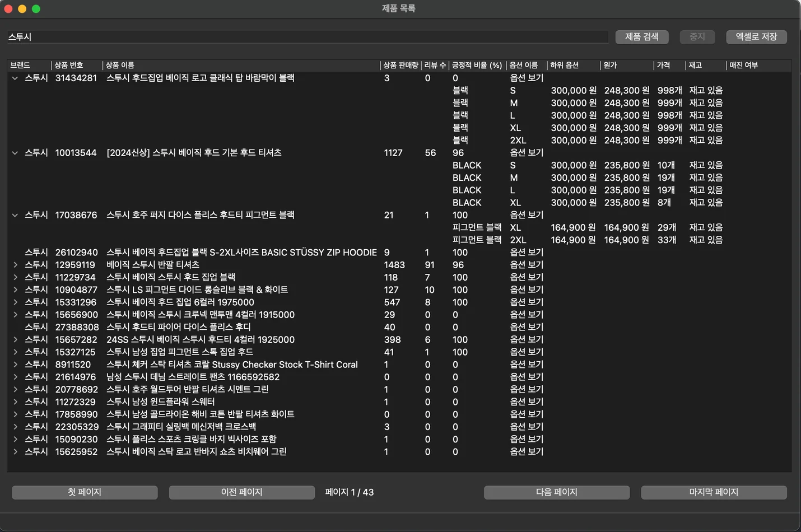Focus the search field containing 스투시

pyautogui.click(x=308, y=37)
